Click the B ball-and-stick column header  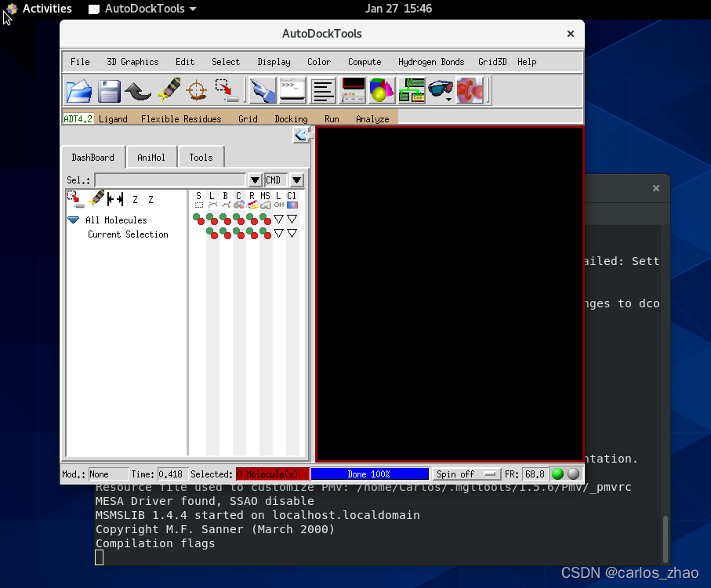pos(225,200)
